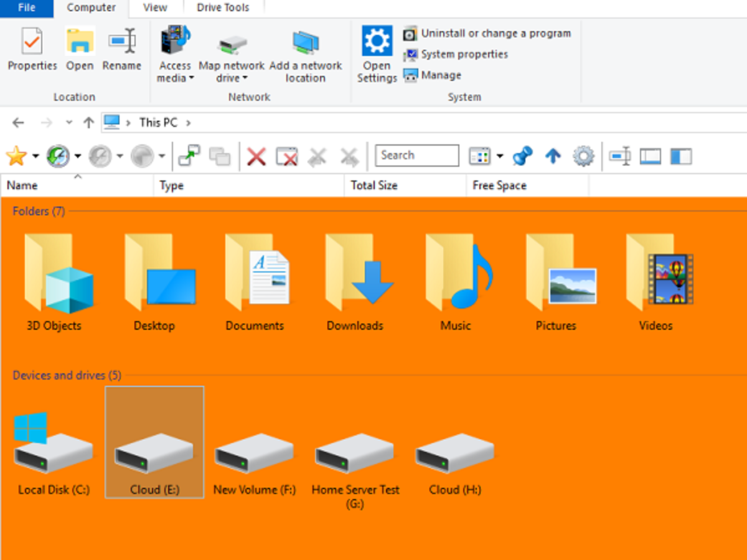Switch to the View ribbon tab
This screenshot has height=560, width=747.
coord(155,8)
